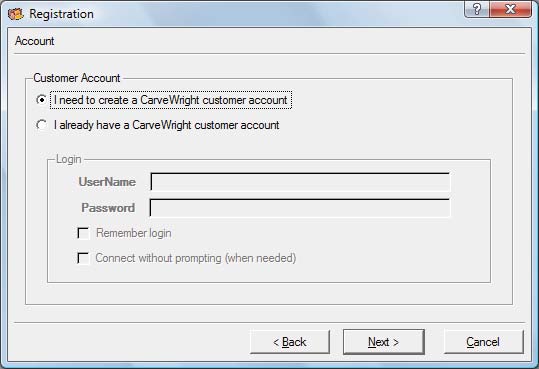
Task: Click the Password input field
Action: [300, 208]
